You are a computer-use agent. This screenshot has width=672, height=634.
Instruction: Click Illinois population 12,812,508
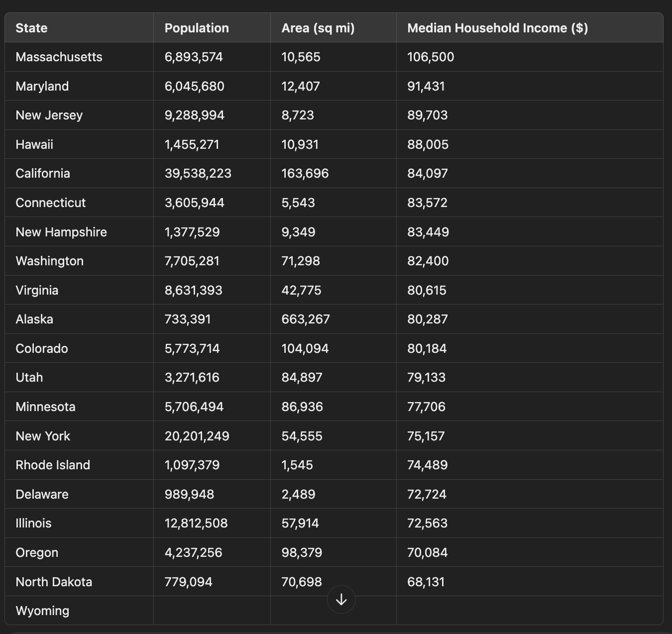(x=196, y=523)
